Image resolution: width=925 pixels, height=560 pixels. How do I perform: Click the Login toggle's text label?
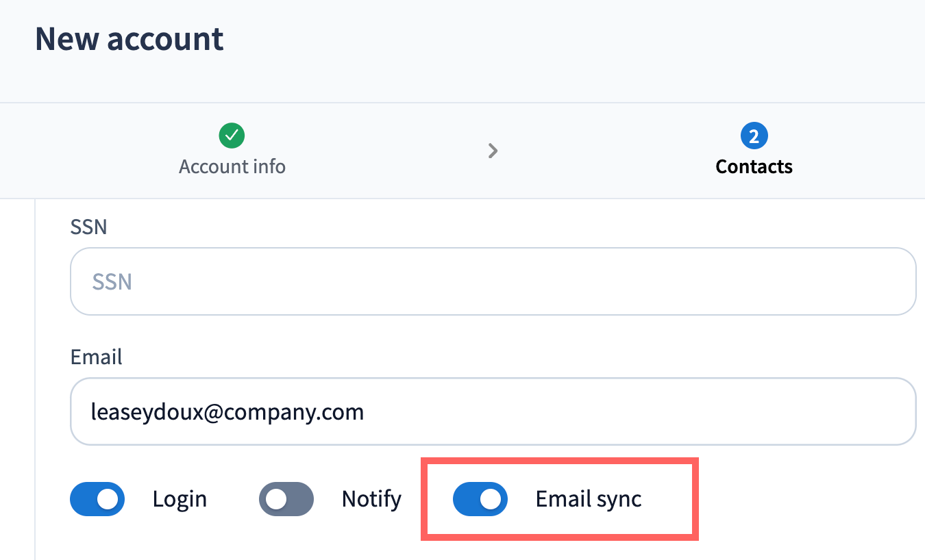pos(180,499)
